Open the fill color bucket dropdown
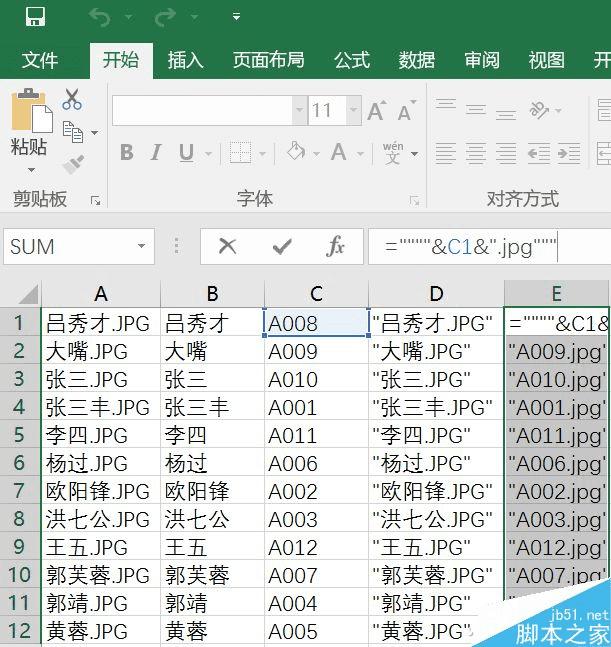This screenshot has width=611, height=647. 316,153
